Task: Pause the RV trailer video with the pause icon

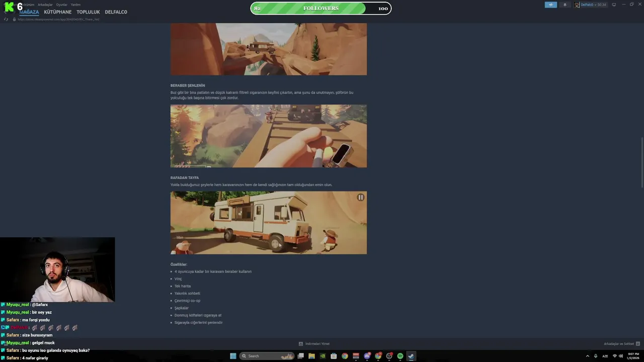Action: coord(360,198)
